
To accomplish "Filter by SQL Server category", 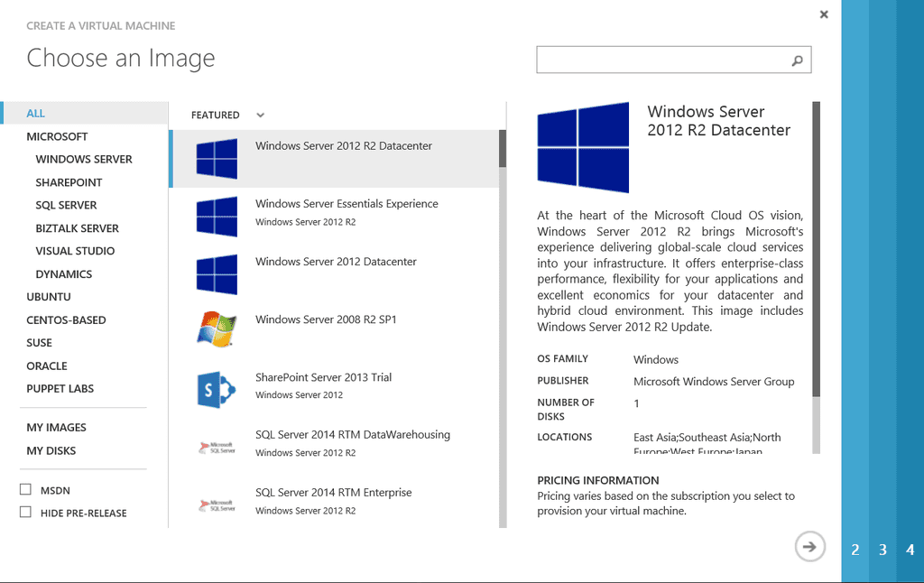I will pyautogui.click(x=66, y=205).
